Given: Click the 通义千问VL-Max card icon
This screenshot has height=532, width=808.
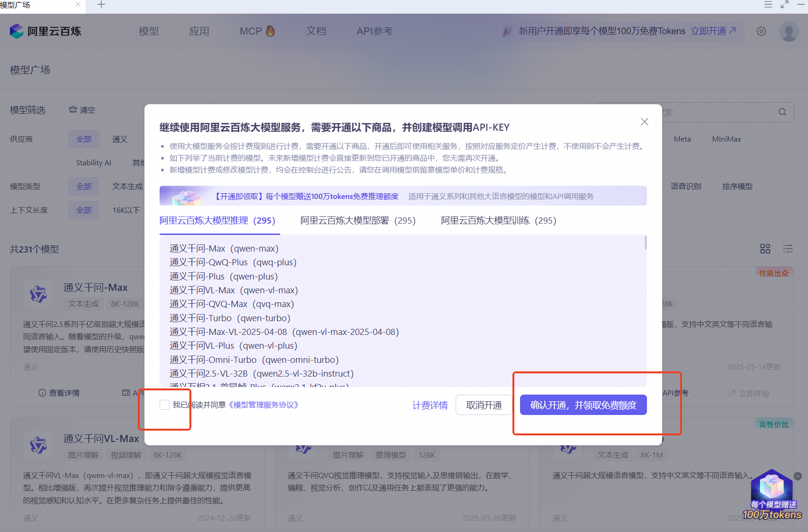Looking at the screenshot, I should 38,445.
